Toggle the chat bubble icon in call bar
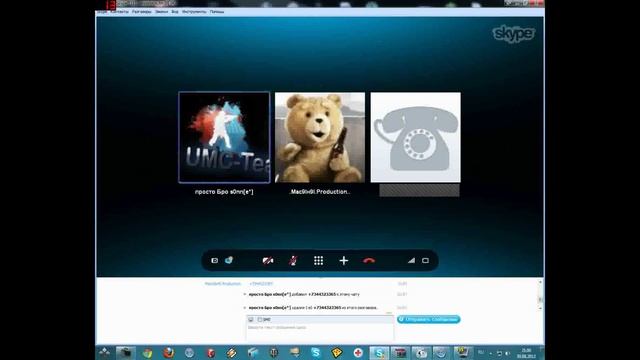Image resolution: width=640 pixels, height=360 pixels. [x=229, y=260]
